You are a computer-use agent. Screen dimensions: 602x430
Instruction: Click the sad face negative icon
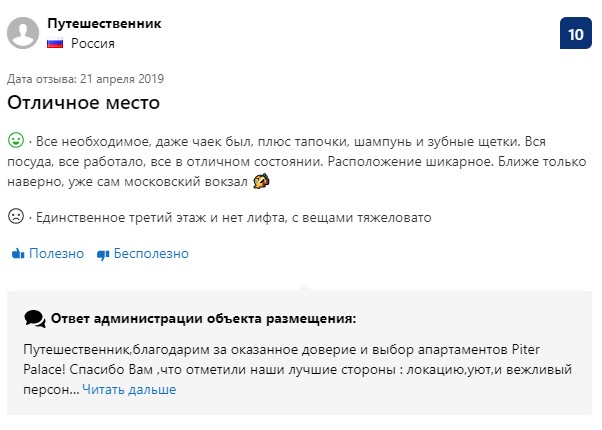tap(16, 216)
